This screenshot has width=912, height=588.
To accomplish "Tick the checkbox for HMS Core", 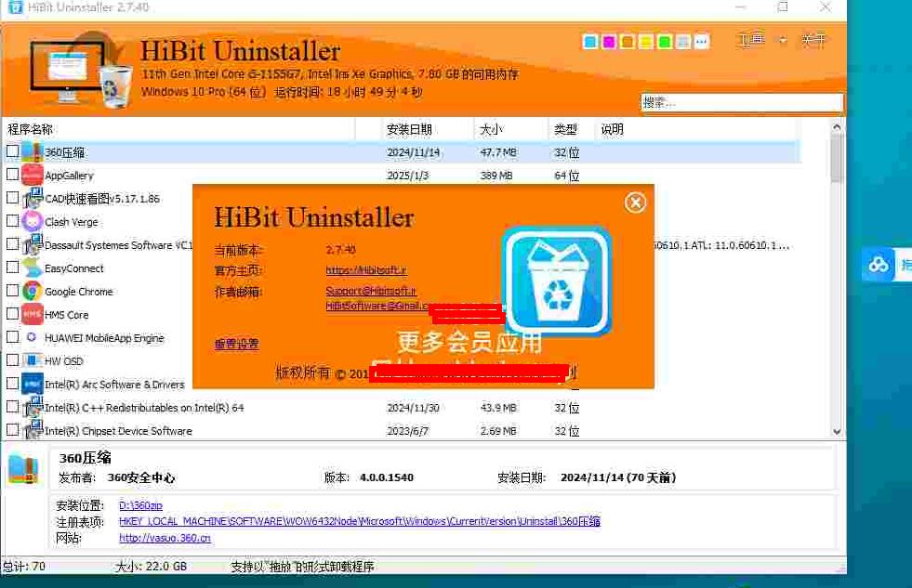I will pos(12,314).
